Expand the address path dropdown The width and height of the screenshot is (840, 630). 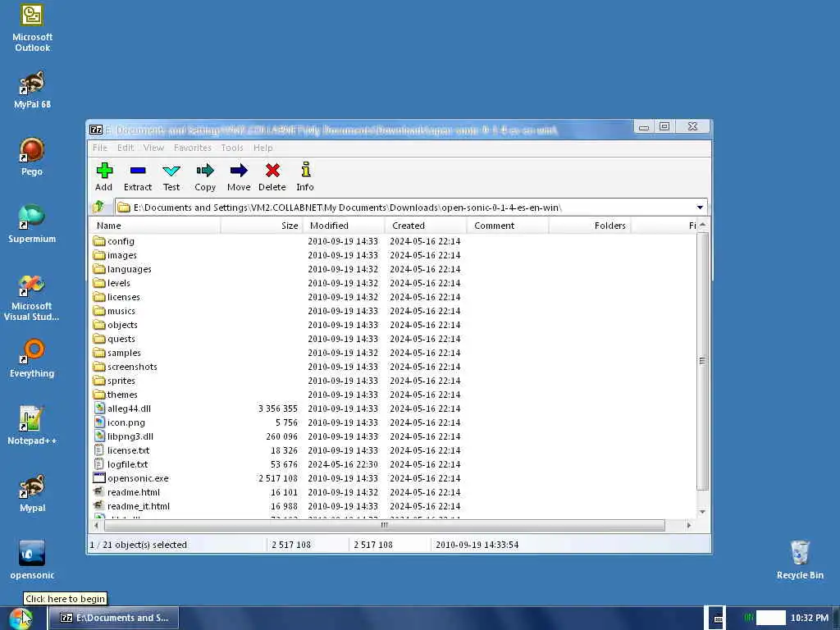point(700,208)
